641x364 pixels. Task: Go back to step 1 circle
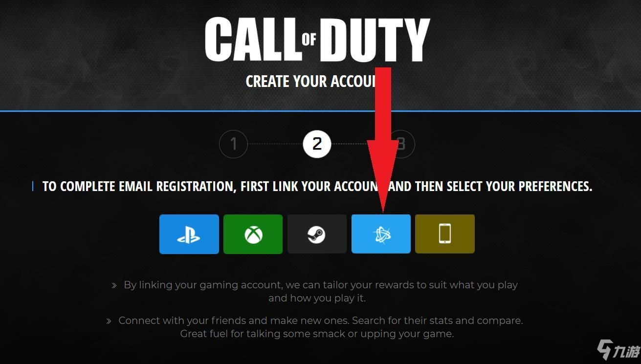point(233,144)
